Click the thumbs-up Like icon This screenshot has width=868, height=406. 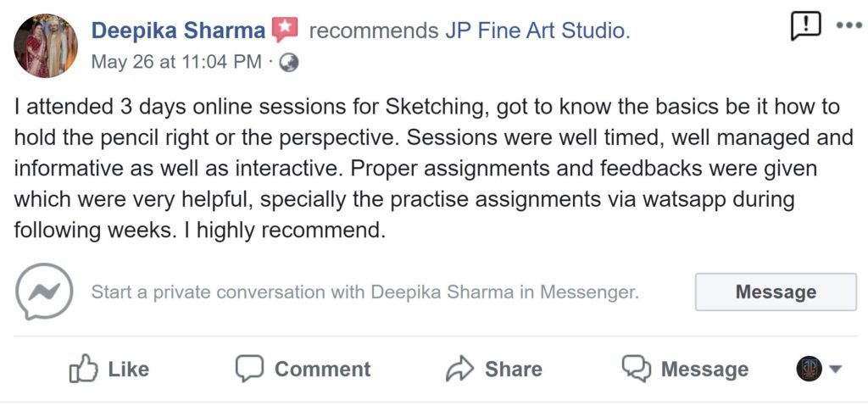(x=84, y=369)
